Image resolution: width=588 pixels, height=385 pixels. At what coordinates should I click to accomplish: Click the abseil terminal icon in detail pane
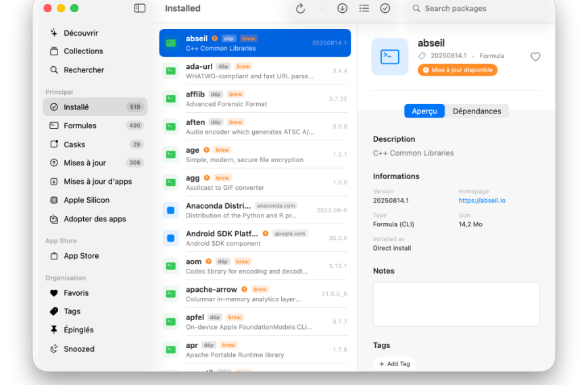coord(389,57)
